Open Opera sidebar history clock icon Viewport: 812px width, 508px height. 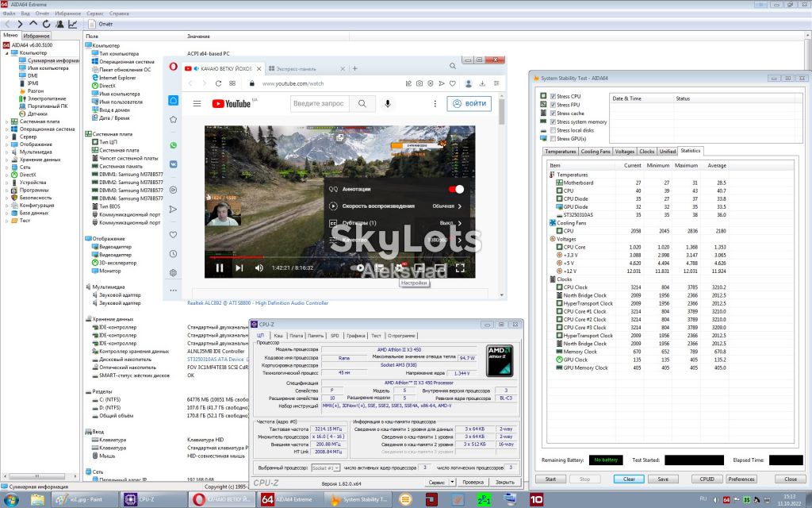click(174, 254)
